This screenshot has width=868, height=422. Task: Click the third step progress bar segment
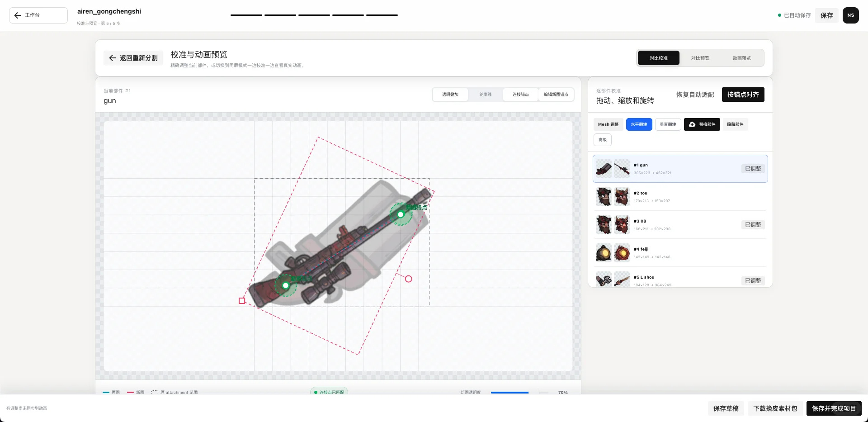tap(314, 15)
